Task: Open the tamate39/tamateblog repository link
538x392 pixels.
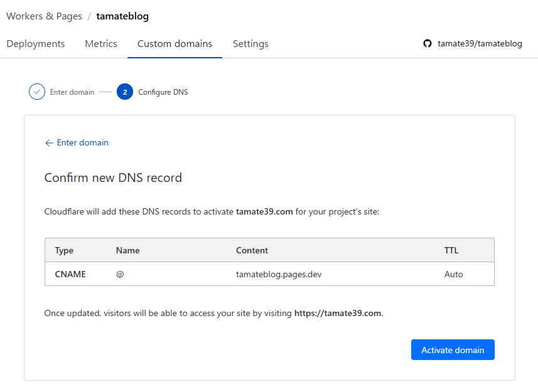Action: pyautogui.click(x=480, y=44)
